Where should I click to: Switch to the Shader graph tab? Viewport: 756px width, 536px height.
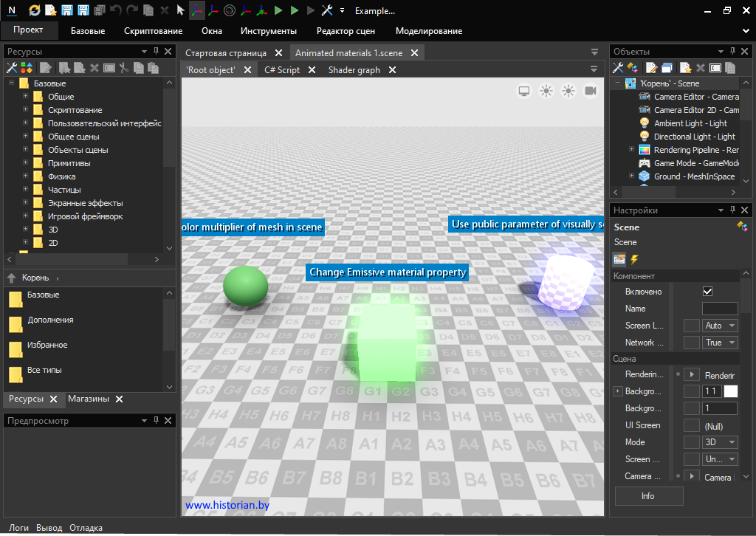pos(354,69)
